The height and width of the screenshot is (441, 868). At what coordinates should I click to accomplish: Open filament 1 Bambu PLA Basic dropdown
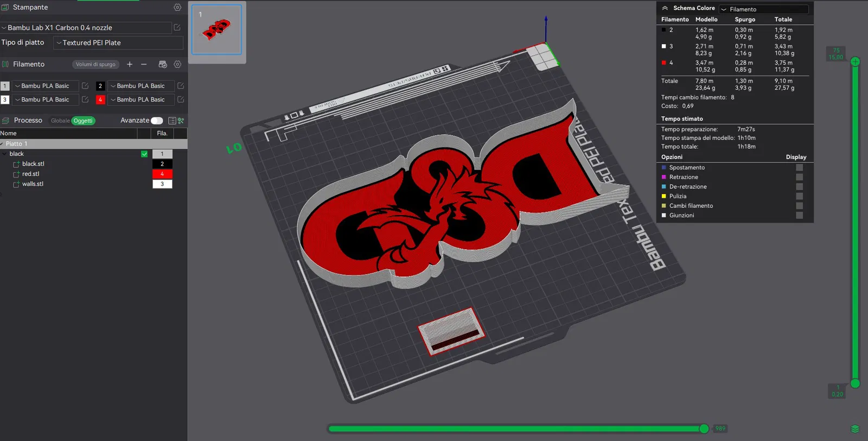(x=45, y=86)
